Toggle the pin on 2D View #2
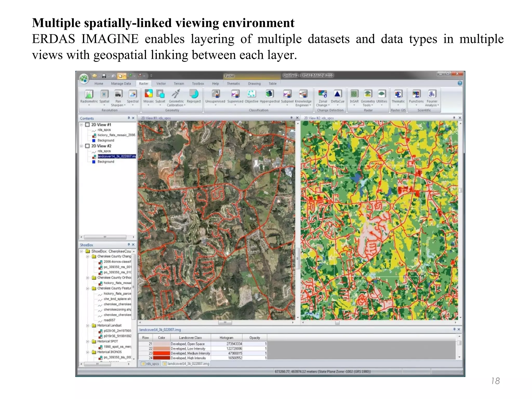This screenshot has width=532, height=399. point(454,118)
